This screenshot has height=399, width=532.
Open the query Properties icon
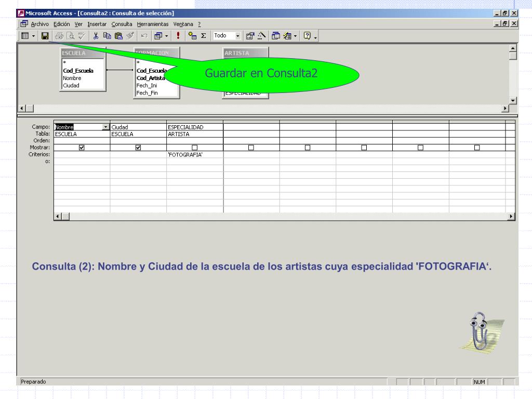[x=250, y=36]
